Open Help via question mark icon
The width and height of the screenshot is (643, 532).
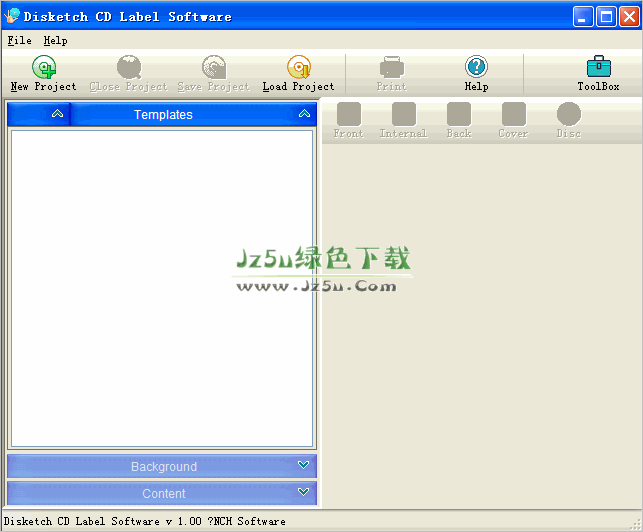[x=476, y=66]
